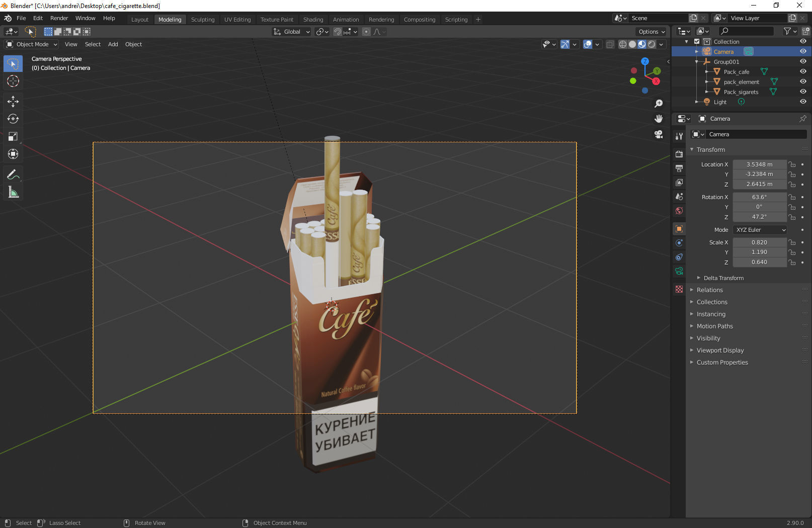The height and width of the screenshot is (528, 812).
Task: Click the Scene name field in the top bar
Action: (x=658, y=18)
